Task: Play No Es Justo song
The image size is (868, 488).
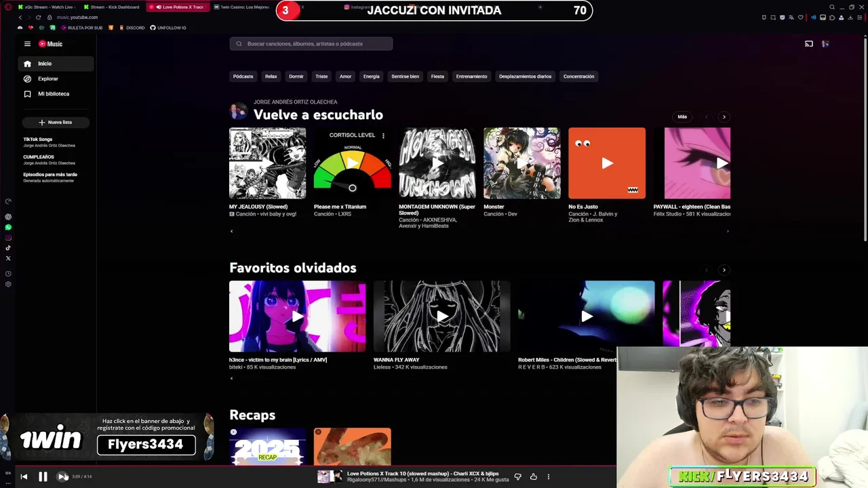Action: coord(607,163)
